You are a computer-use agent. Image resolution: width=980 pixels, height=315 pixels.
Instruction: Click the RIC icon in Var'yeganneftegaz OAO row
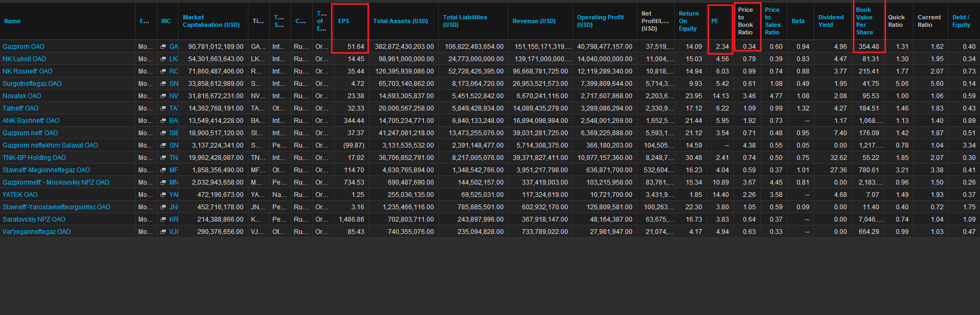tap(163, 232)
